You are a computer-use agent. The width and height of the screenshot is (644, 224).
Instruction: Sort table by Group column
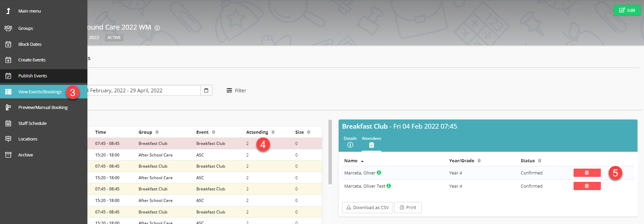pos(148,132)
